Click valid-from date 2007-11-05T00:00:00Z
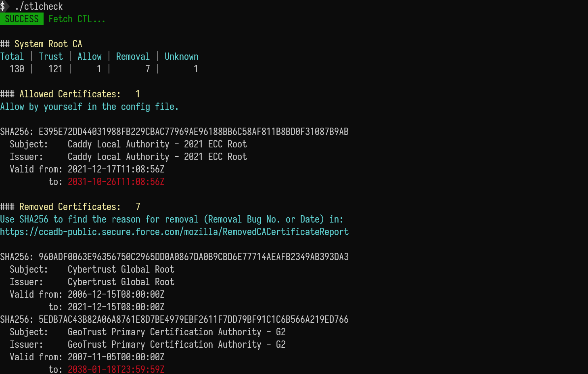 116,357
